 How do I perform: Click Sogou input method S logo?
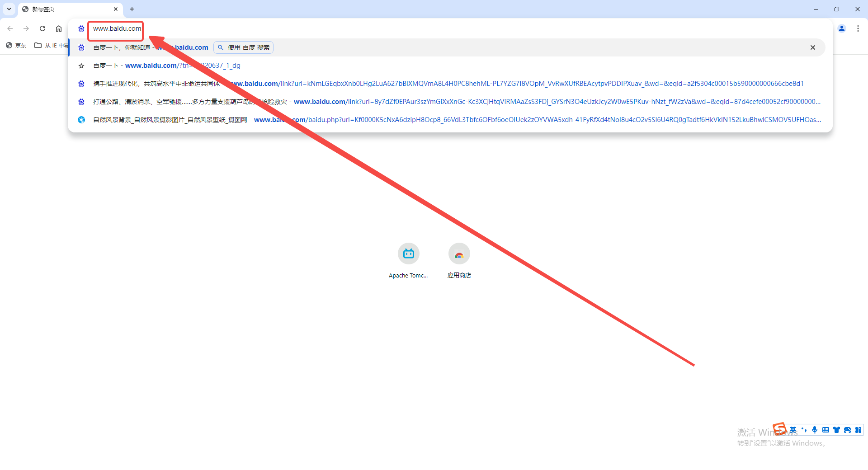(780, 428)
